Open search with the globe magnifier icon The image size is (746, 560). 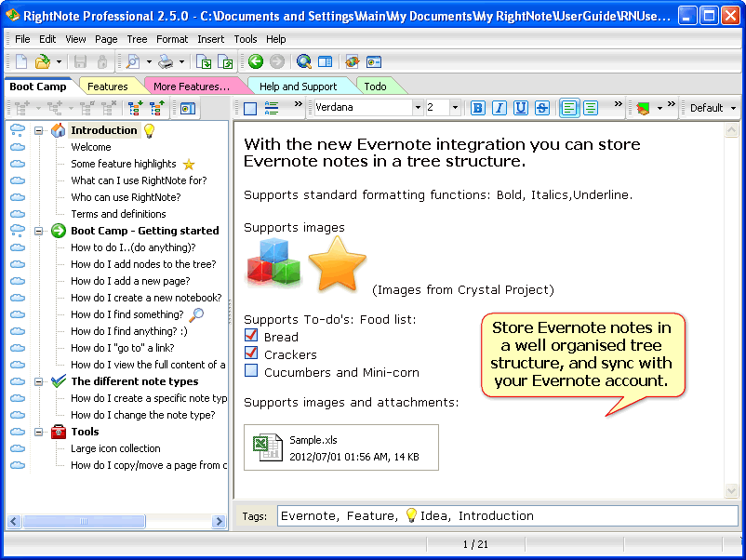(303, 61)
